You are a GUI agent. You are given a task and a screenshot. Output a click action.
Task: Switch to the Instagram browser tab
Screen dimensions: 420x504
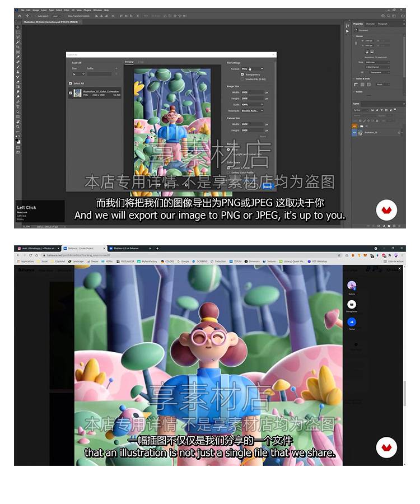coord(38,248)
